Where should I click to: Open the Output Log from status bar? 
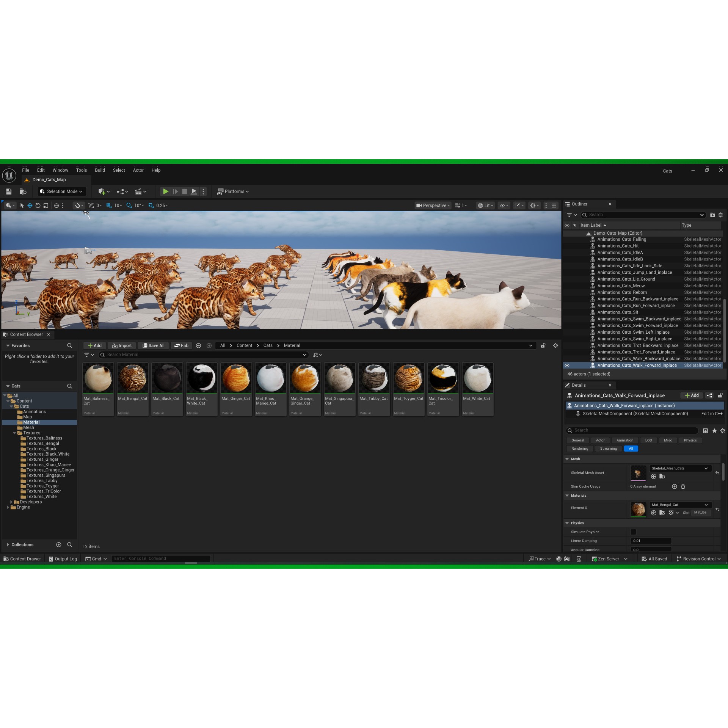coord(63,559)
